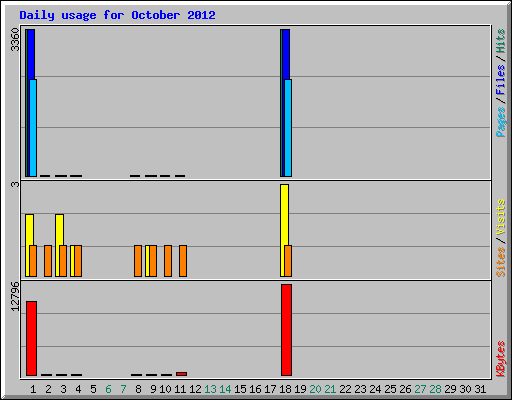This screenshot has width=512, height=400.
Task: Click day label 31 on the x-axis
Action: point(480,389)
